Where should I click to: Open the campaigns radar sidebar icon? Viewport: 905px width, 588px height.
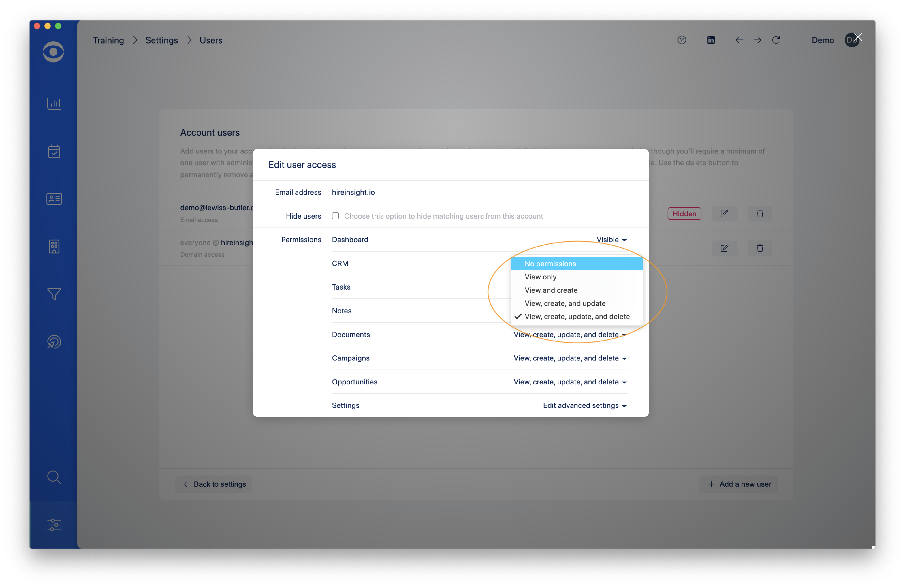tap(54, 342)
